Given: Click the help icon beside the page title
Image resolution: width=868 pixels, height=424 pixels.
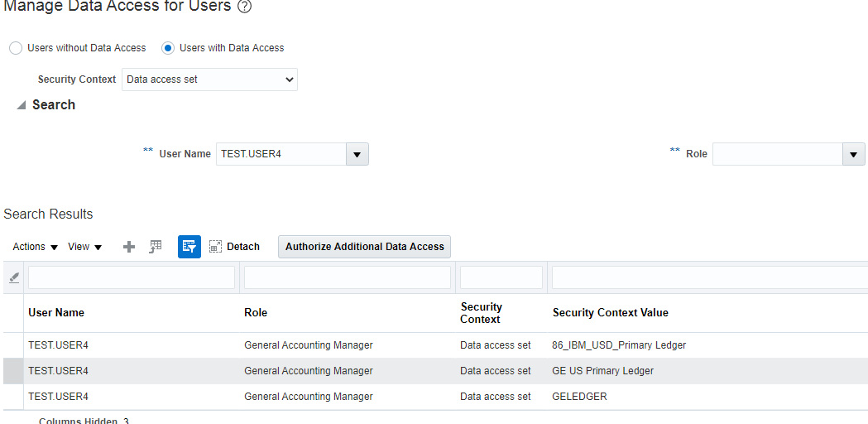Looking at the screenshot, I should (244, 7).
